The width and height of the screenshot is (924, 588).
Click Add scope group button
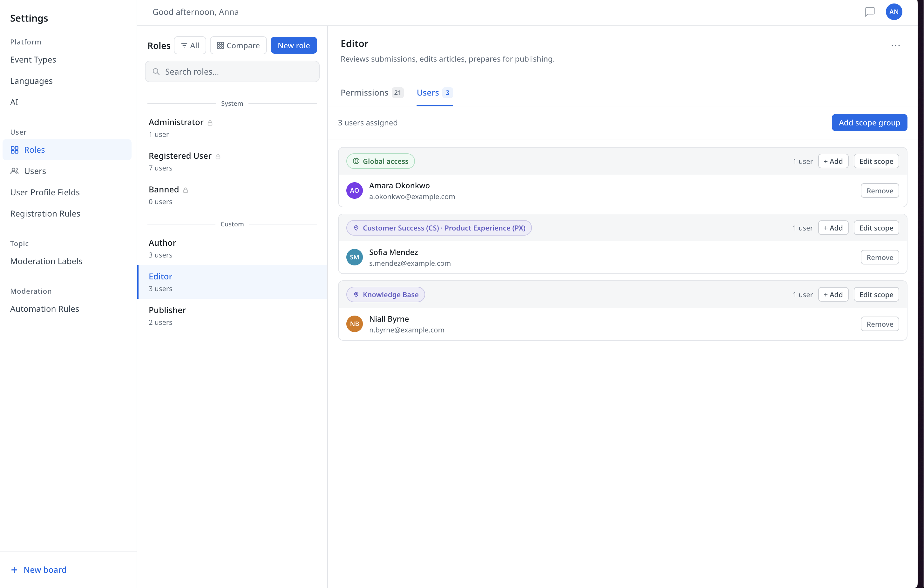(869, 123)
